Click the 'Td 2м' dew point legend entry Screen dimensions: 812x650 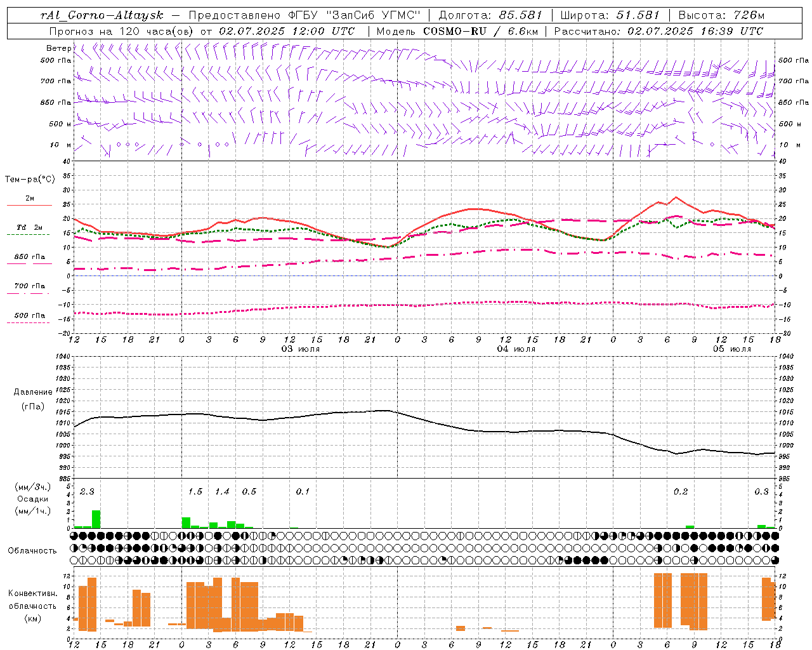point(29,227)
